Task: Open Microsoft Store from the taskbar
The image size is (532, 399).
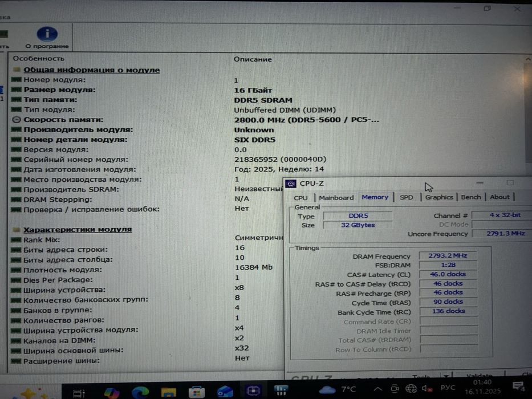Action: 197,392
